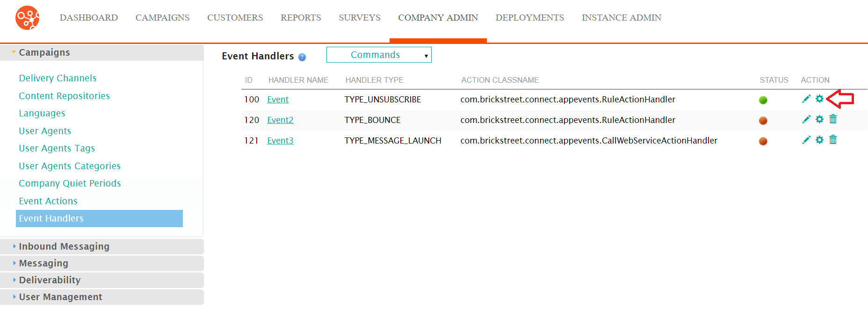Image resolution: width=868 pixels, height=309 pixels.
Task: Click ID 100 cell
Action: click(252, 100)
